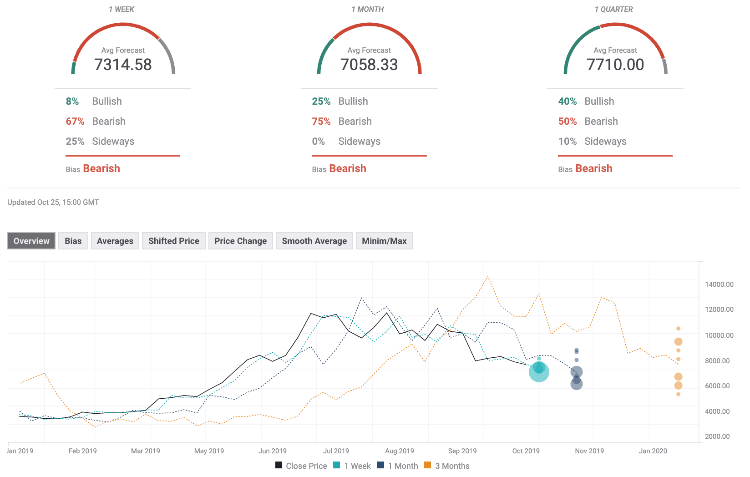
Task: Hide the 3 Months legend series
Action: (449, 465)
